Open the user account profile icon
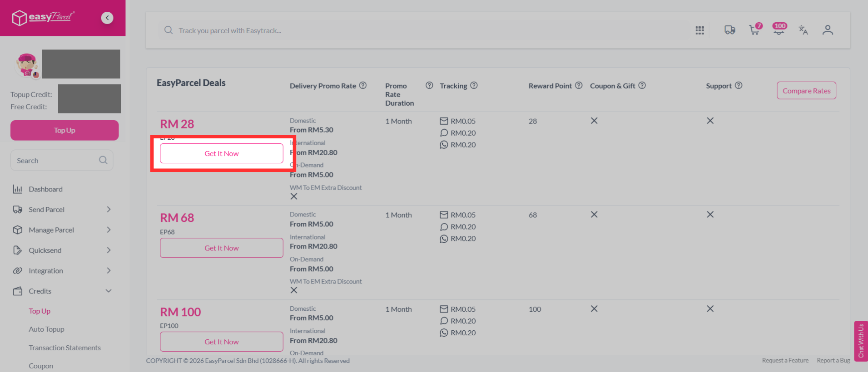This screenshot has width=868, height=372. click(x=828, y=30)
